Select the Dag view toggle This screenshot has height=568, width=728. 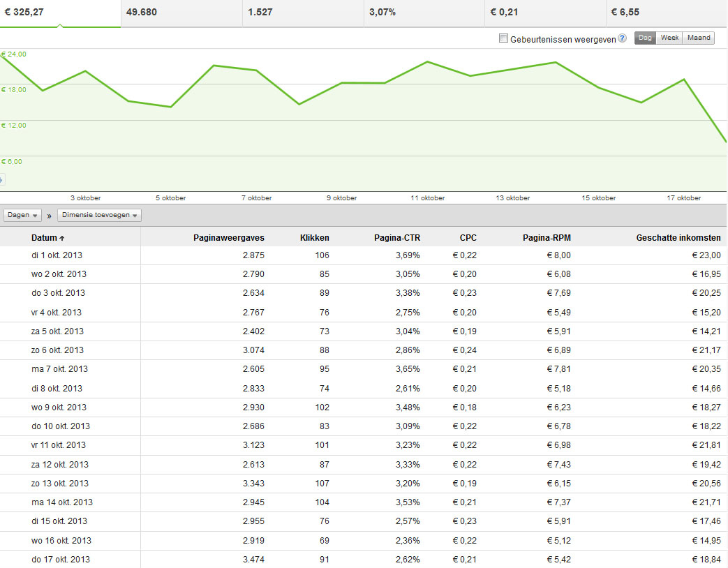click(x=645, y=38)
